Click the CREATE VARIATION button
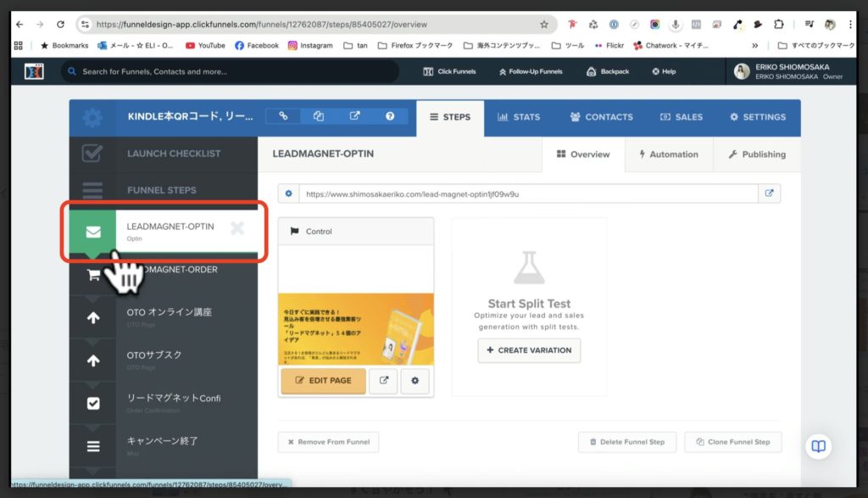The width and height of the screenshot is (868, 498). (529, 350)
